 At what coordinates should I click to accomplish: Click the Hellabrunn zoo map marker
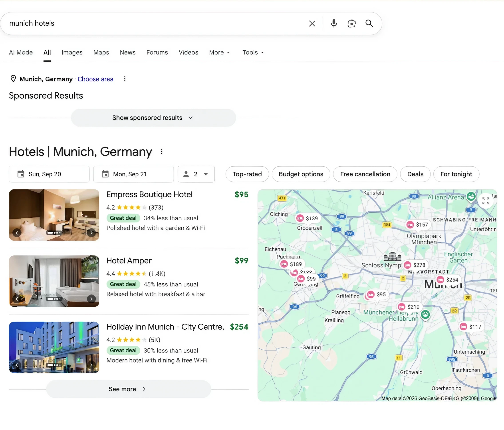point(425,315)
